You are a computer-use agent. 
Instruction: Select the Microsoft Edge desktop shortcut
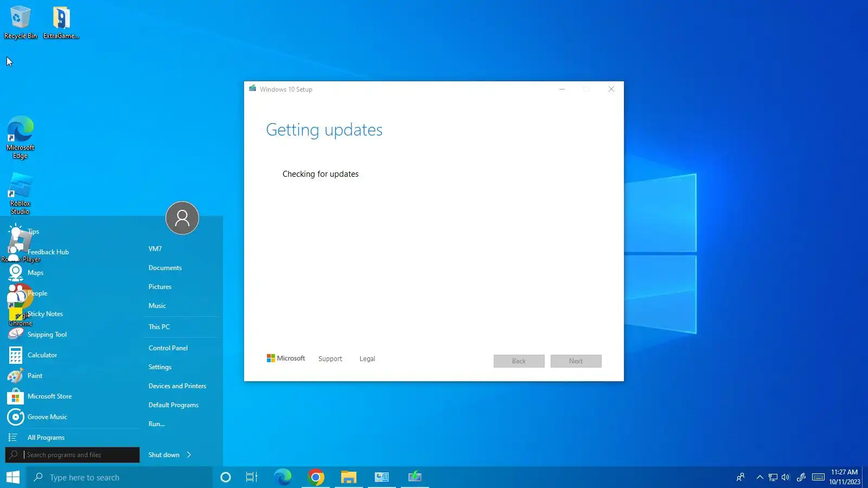tap(21, 137)
